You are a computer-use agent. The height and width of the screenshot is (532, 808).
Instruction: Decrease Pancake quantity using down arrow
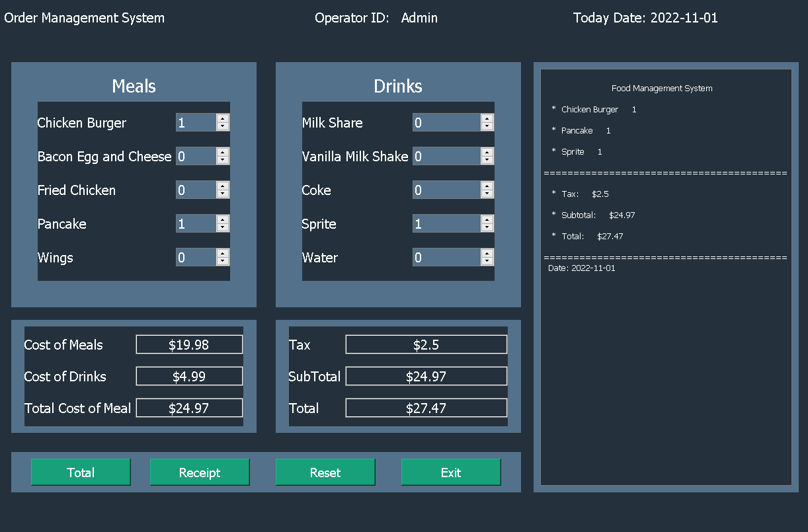pyautogui.click(x=223, y=227)
